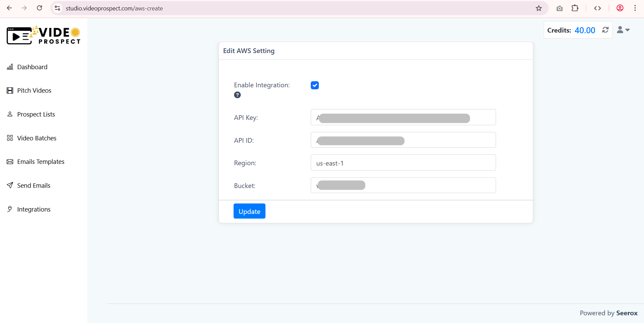644x323 pixels.
Task: Click the Enable Integration help icon
Action: 237,95
